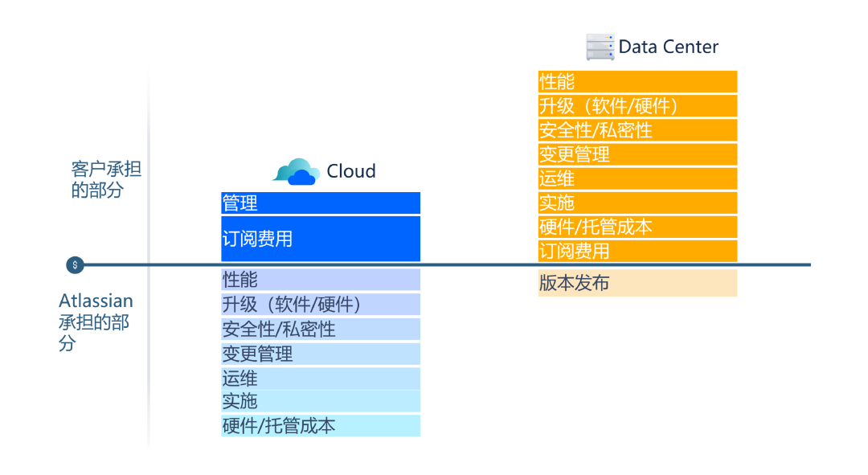Select Cloud's 安全性/私密性 bar
868x475 pixels.
(321, 329)
